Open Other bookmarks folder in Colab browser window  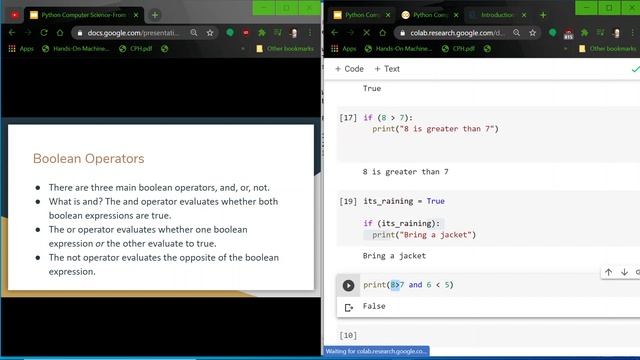(x=608, y=49)
